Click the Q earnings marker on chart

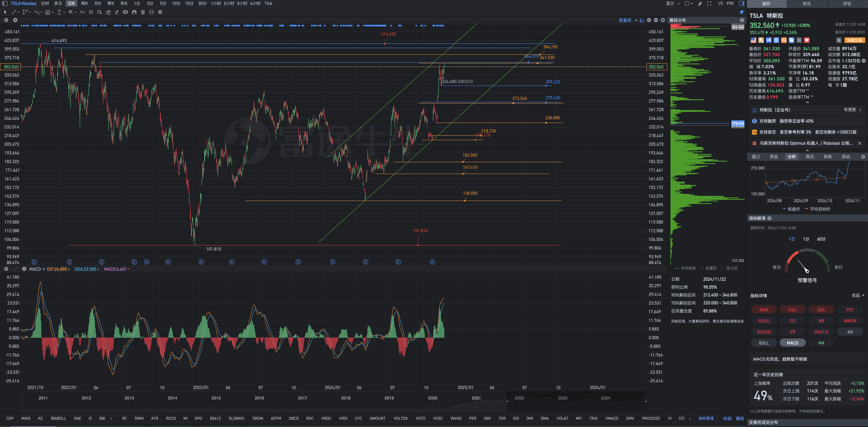click(147, 262)
